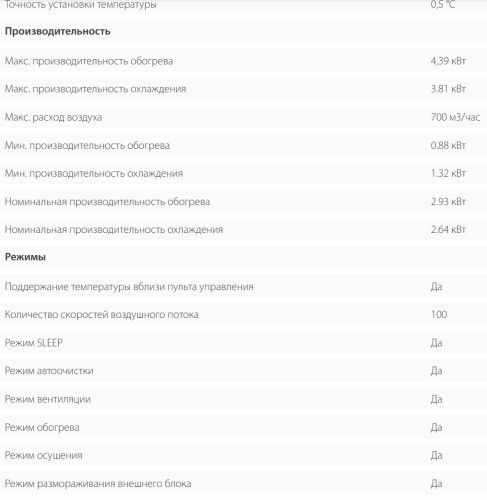Screen dimensions: 487x500
Task: Click the 4,39 кВт value
Action: click(448, 61)
